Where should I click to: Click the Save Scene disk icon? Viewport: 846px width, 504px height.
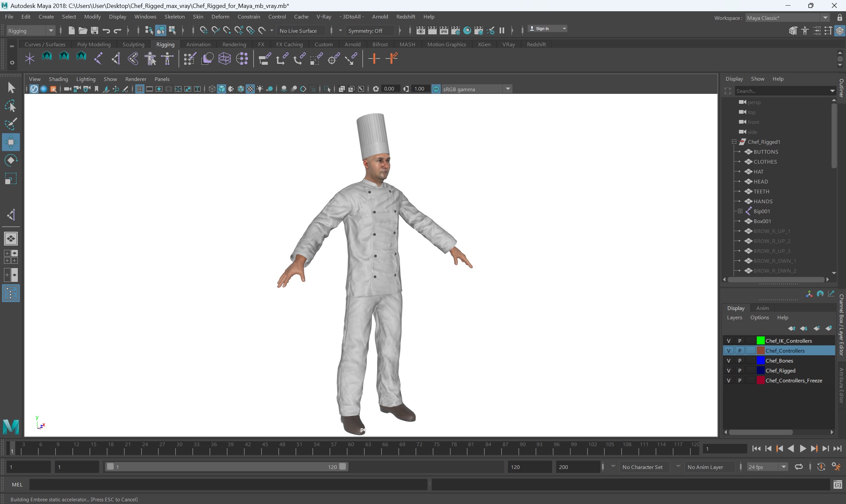pos(95,30)
